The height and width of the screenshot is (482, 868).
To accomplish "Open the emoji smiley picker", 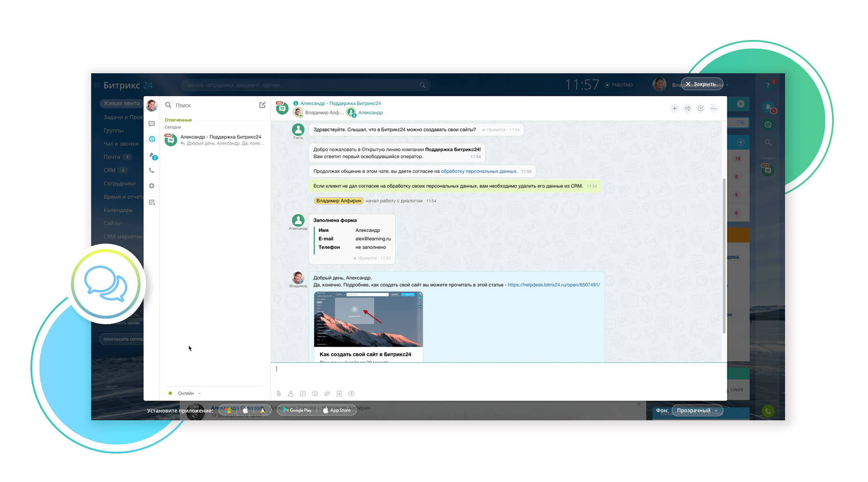I will pos(315,393).
